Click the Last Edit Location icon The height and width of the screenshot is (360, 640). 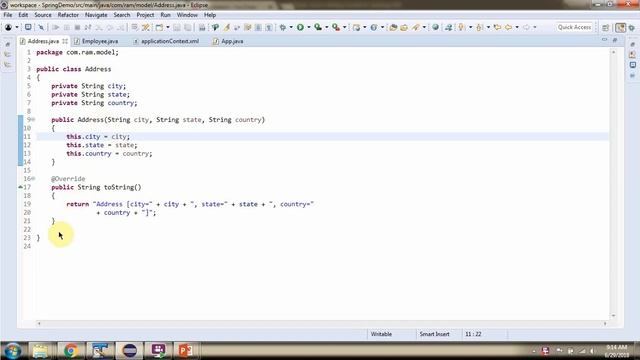497,27
